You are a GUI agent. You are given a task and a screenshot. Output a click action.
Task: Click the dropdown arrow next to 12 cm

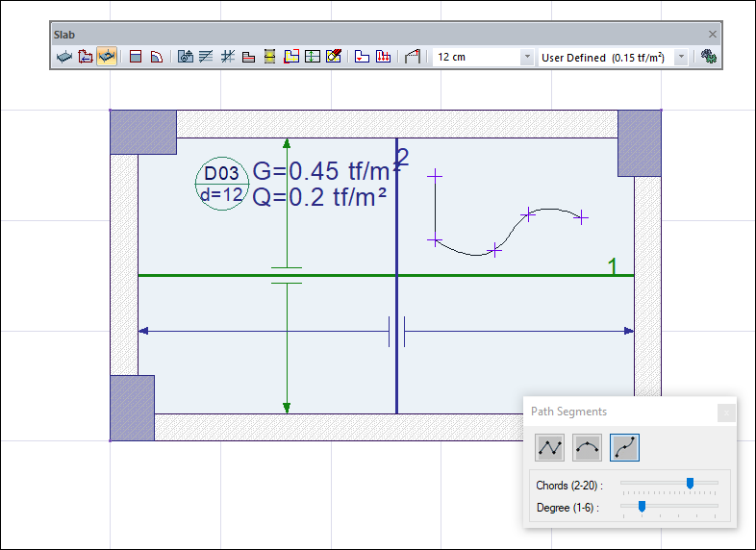pos(526,58)
